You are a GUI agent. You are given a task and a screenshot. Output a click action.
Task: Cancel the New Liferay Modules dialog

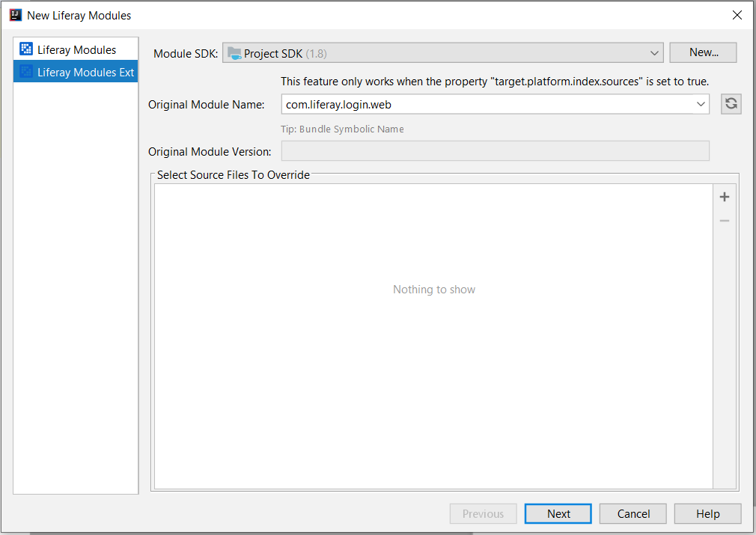633,514
